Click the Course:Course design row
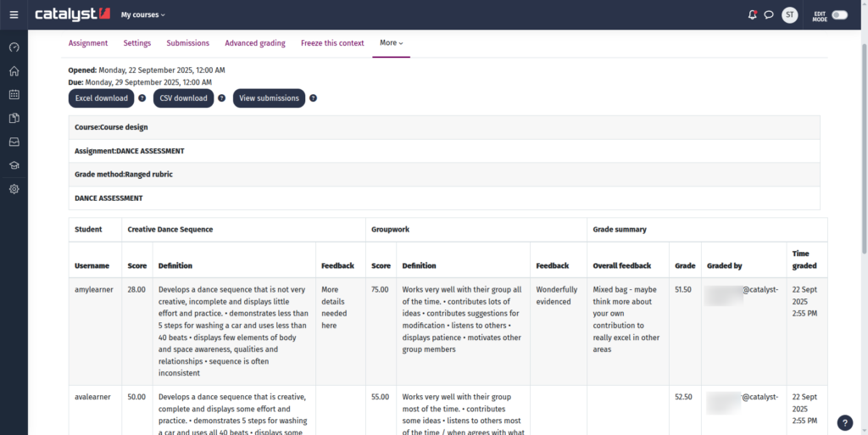The height and width of the screenshot is (435, 868). (x=444, y=127)
